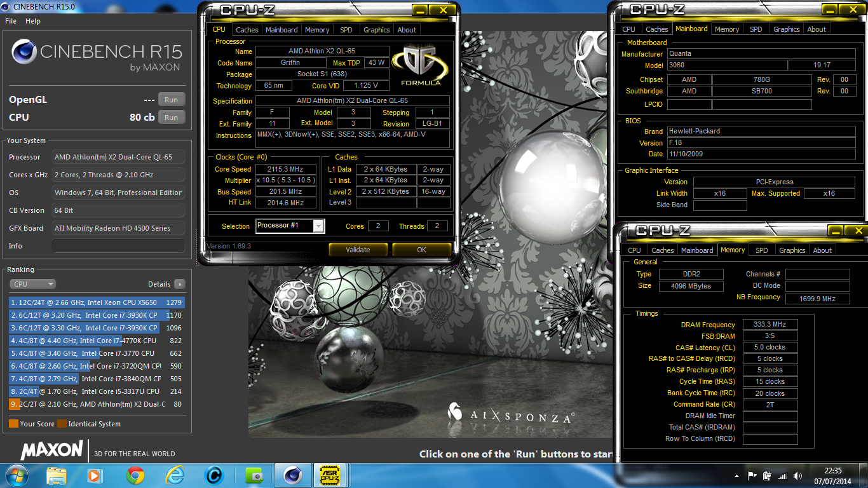This screenshot has height=488, width=868.
Task: Select Graphics tab in CPU-Z Memory window
Action: 792,250
